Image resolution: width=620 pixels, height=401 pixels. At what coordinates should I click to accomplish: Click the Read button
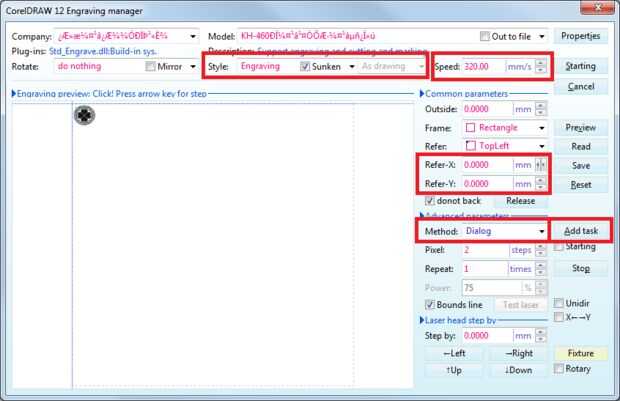click(x=580, y=147)
